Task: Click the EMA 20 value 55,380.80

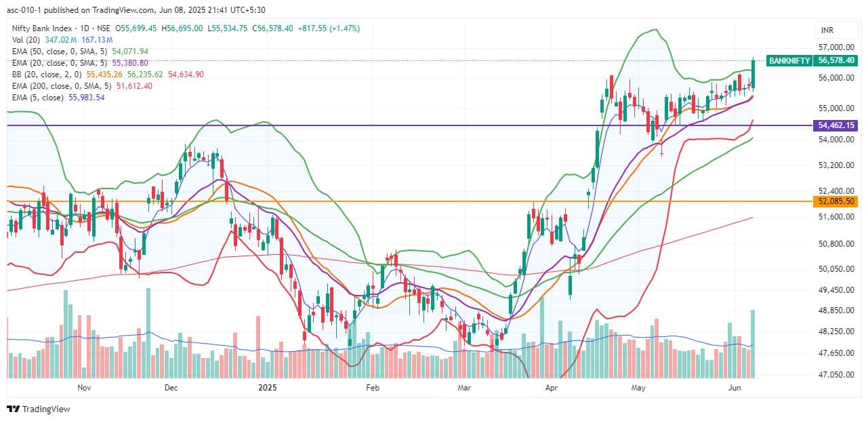Action: click(131, 63)
